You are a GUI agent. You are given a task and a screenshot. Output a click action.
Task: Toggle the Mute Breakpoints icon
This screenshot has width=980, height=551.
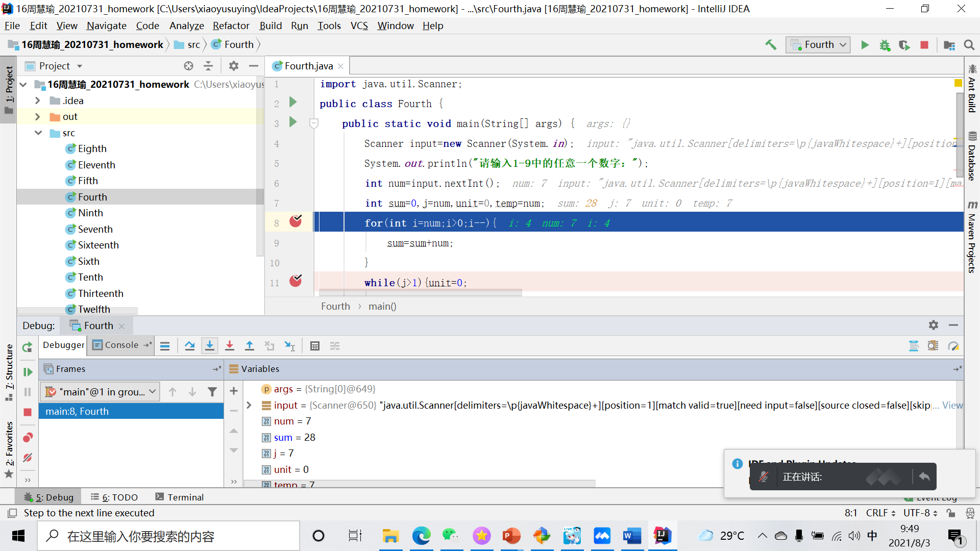(28, 458)
